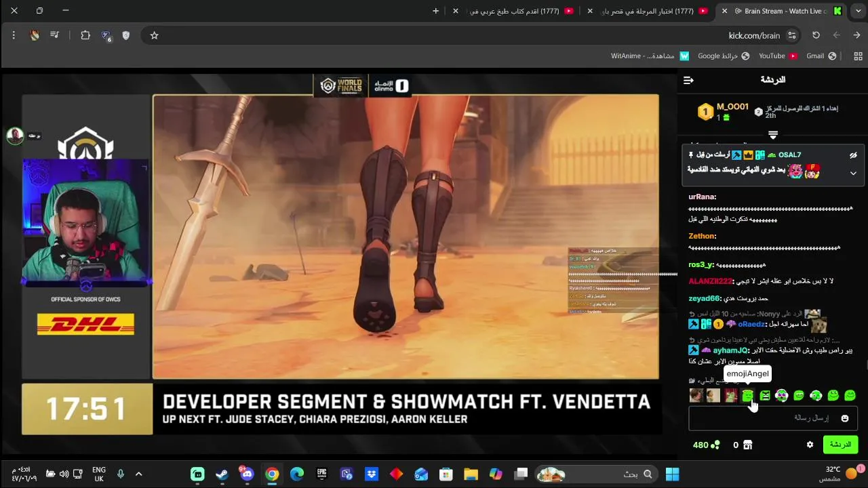Open the 32°C weather widget
Image resolution: width=868 pixels, height=488 pixels.
point(841,473)
